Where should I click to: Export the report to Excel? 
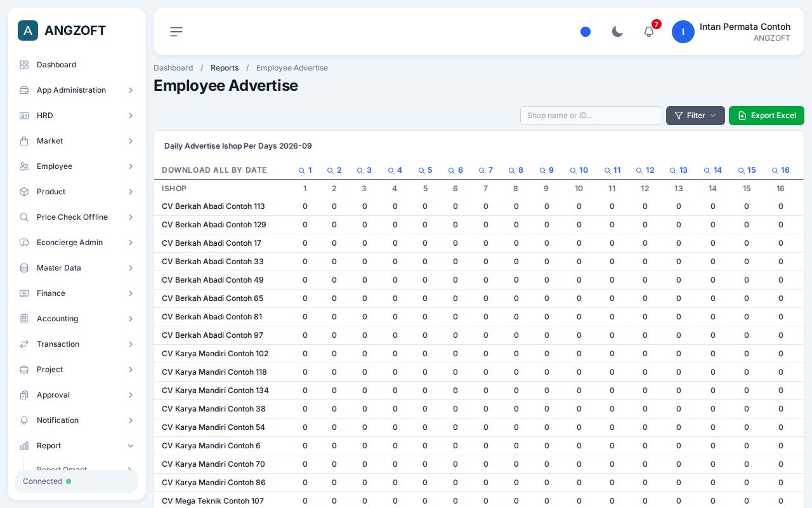click(x=766, y=116)
